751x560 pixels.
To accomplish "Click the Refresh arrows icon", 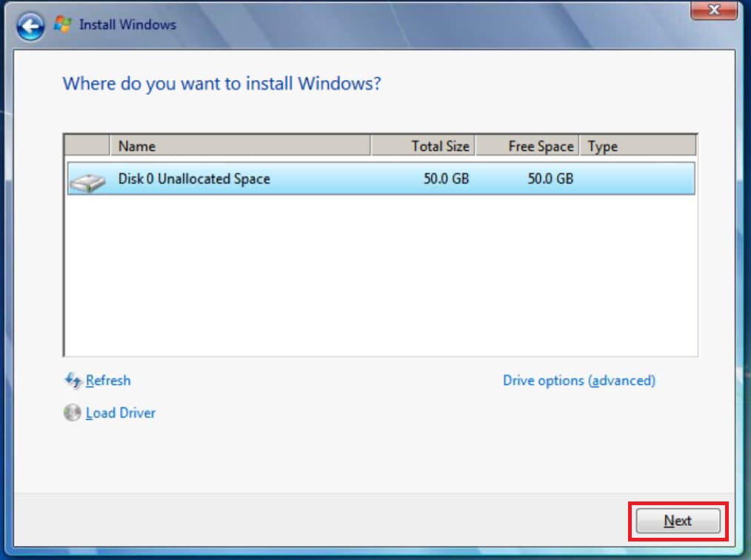I will 73,381.
